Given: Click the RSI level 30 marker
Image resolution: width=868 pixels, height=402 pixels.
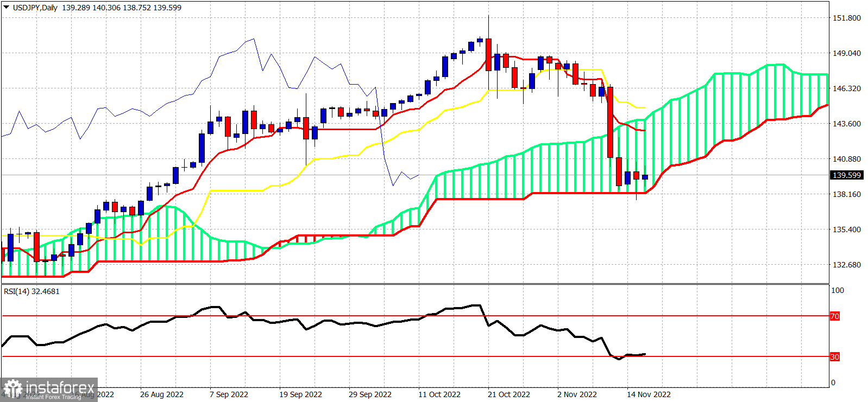Looking at the screenshot, I should coord(835,357).
